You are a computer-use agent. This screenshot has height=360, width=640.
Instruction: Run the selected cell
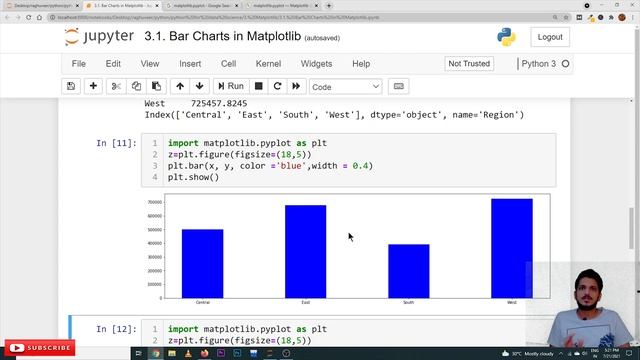[x=231, y=86]
